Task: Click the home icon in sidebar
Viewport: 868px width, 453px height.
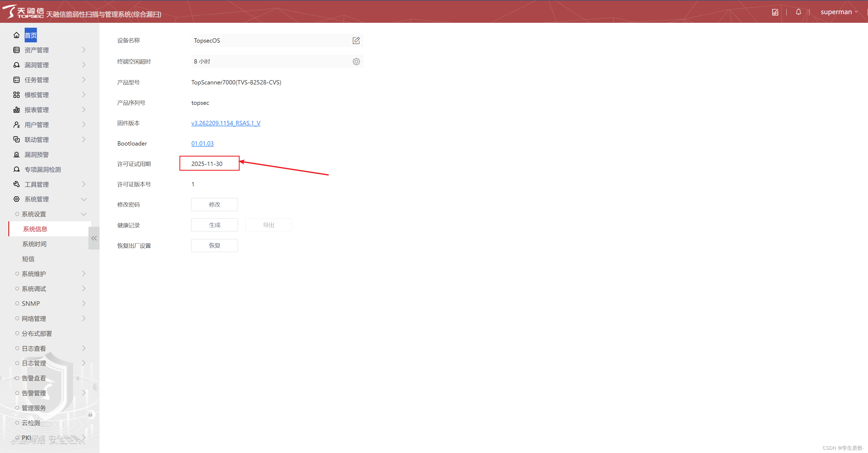Action: pyautogui.click(x=17, y=35)
